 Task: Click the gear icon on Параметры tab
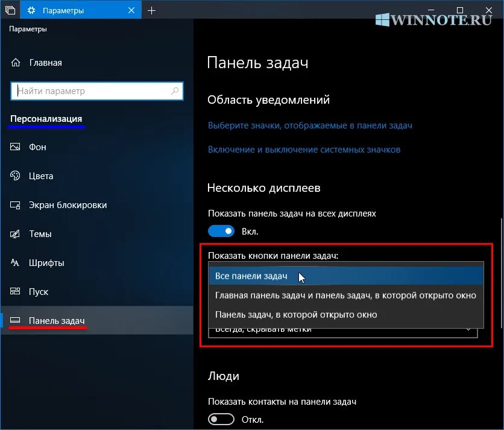click(x=31, y=10)
